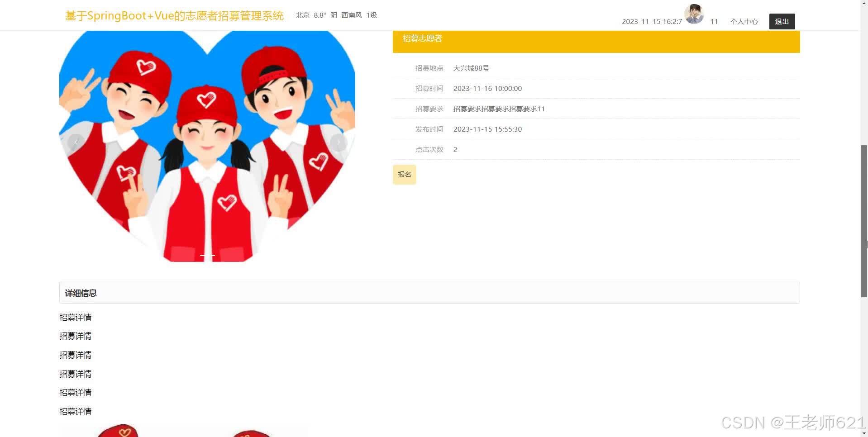
Task: Click the header clock 2023-11-15 16:2:7
Action: pyautogui.click(x=652, y=21)
